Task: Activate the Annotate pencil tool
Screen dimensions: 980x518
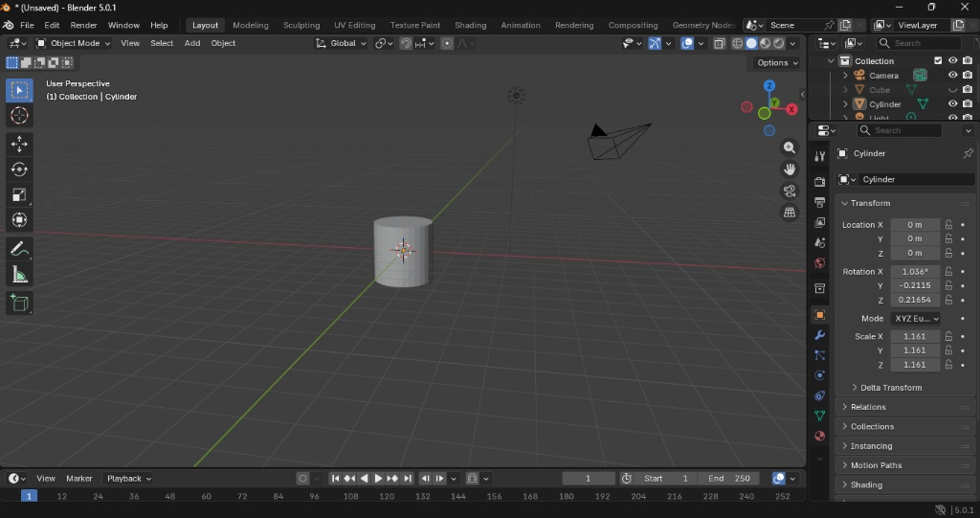Action: click(x=19, y=249)
